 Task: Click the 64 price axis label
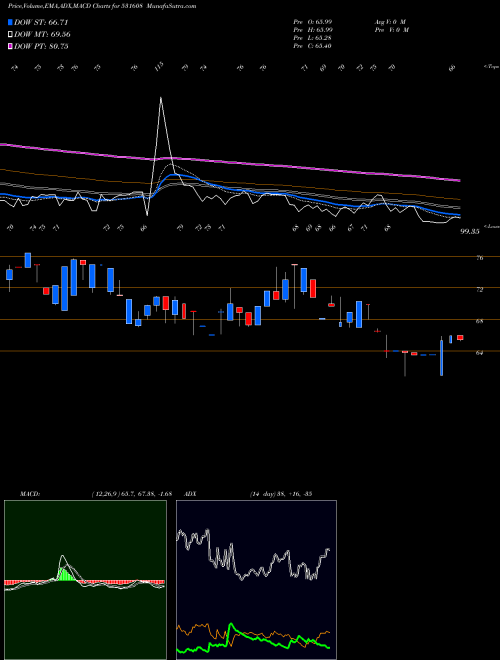(479, 353)
